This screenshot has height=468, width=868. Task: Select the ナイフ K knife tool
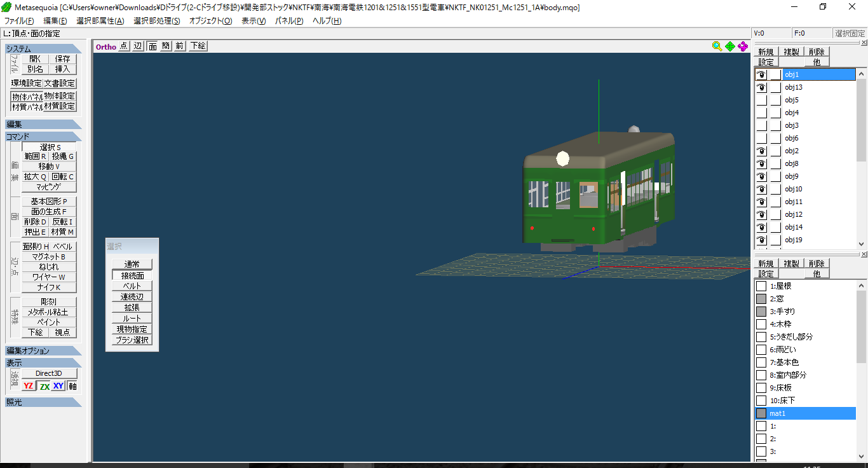[50, 287]
